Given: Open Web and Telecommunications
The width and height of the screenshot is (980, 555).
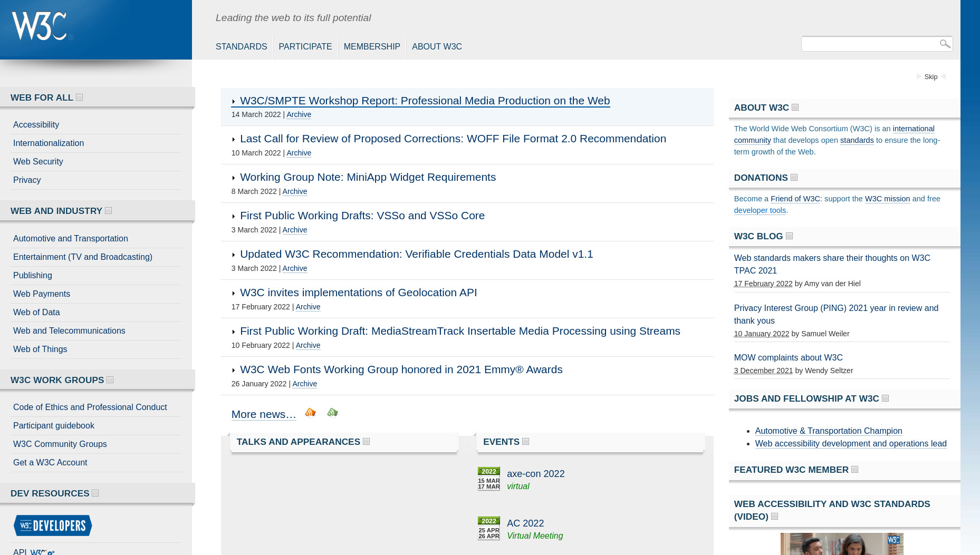Looking at the screenshot, I should (x=69, y=331).
